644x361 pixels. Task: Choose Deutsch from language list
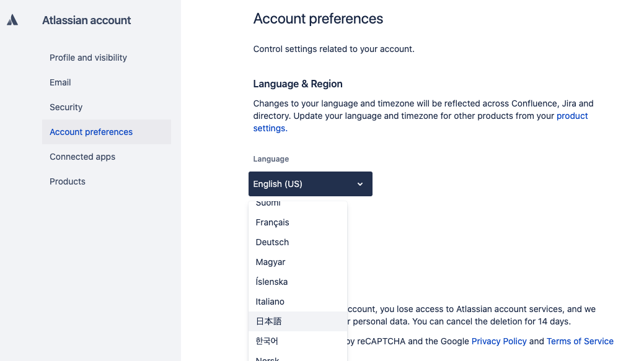(298, 242)
